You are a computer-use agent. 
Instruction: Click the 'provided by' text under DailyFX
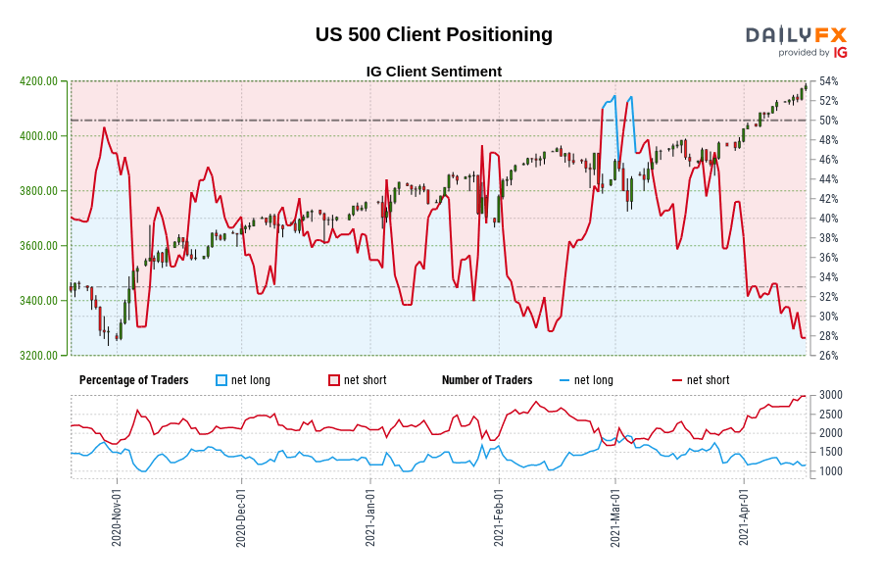click(804, 53)
